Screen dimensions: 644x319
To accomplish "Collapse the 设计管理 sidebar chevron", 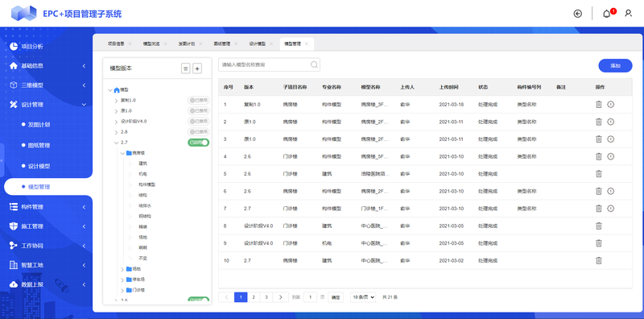I will tap(84, 105).
